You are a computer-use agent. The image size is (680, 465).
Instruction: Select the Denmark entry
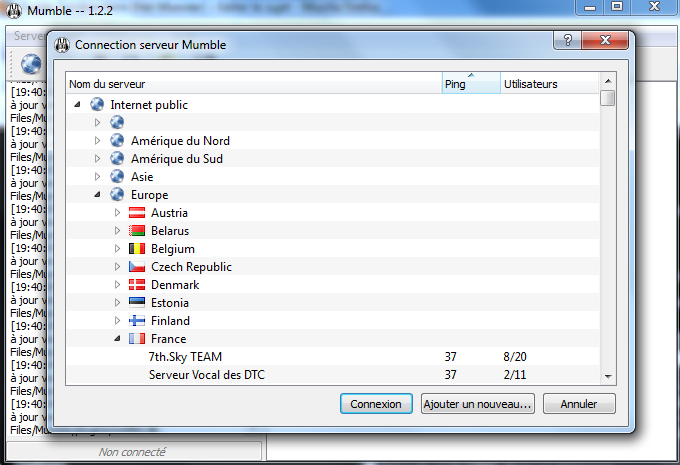tap(333, 285)
